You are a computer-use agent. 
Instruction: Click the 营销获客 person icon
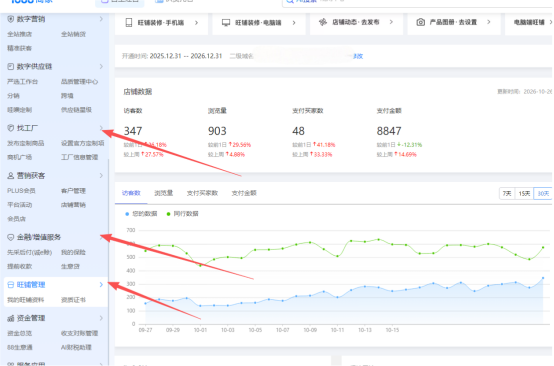(11, 176)
